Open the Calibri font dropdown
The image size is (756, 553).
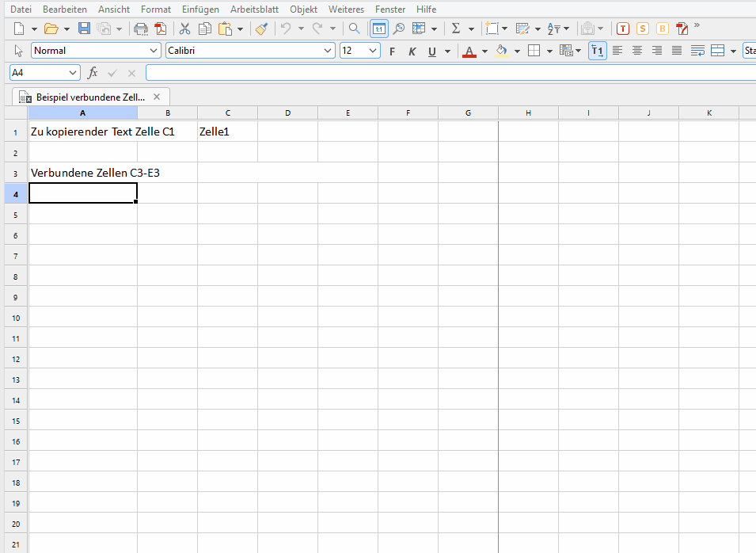329,51
